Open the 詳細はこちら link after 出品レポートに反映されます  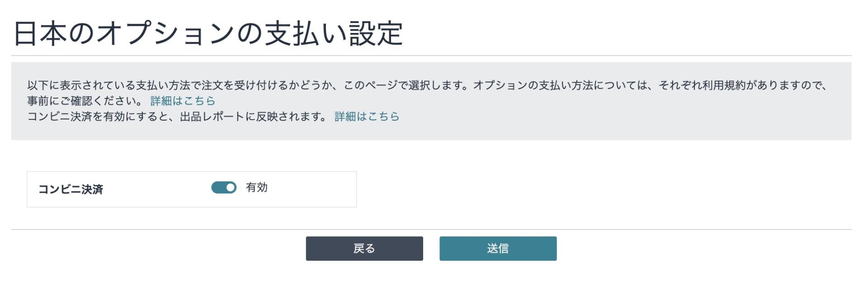click(367, 117)
